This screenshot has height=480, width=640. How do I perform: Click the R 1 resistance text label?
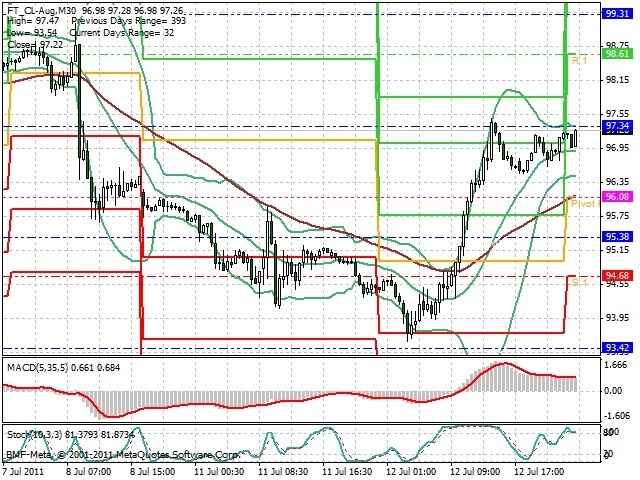pyautogui.click(x=580, y=61)
